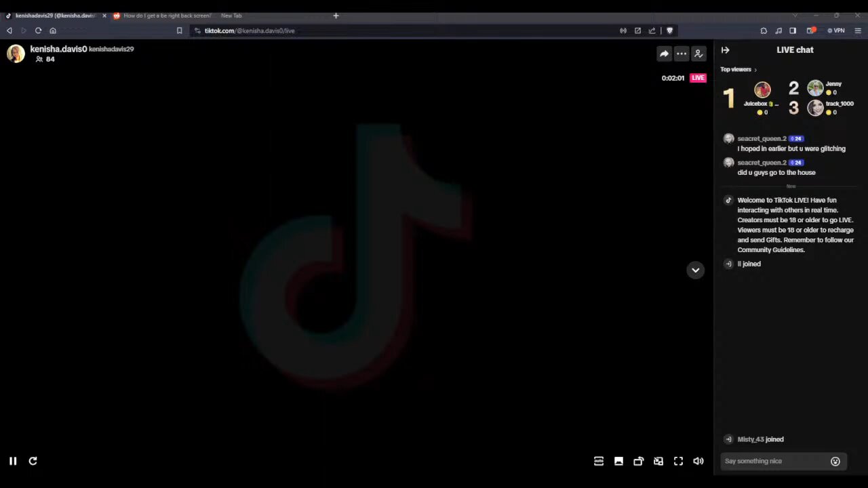Viewport: 868px width, 488px height.
Task: Click the image-shaped icon in the player controls
Action: [x=618, y=461]
